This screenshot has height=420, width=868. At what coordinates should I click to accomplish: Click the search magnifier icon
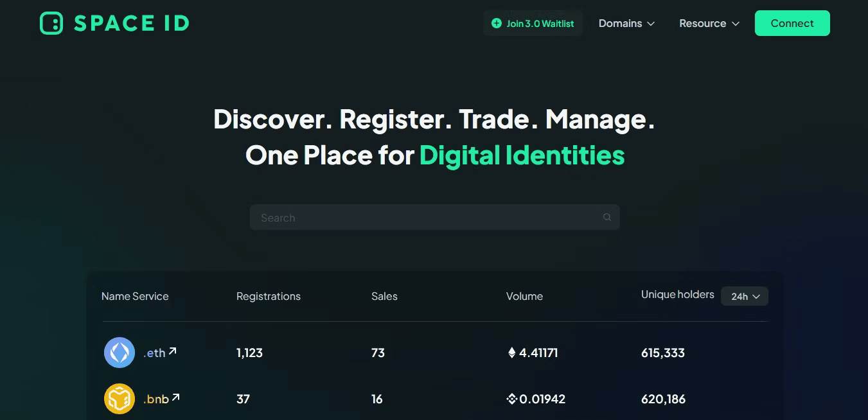click(607, 217)
